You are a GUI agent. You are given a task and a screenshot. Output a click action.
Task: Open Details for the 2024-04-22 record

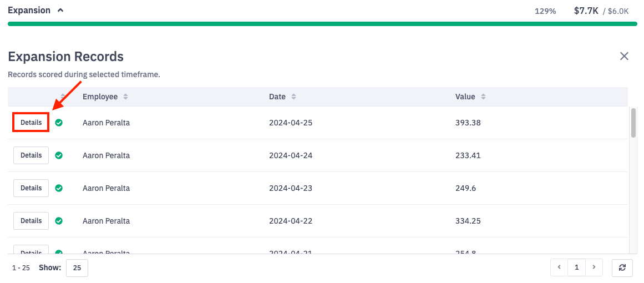point(31,221)
